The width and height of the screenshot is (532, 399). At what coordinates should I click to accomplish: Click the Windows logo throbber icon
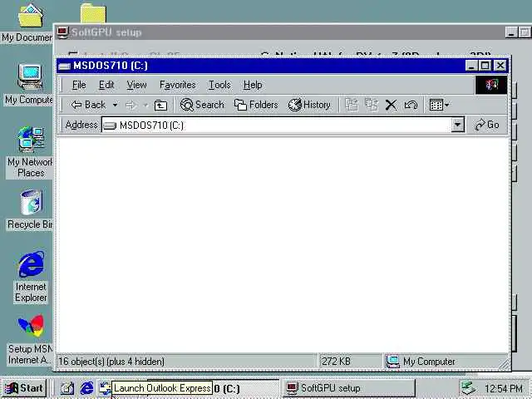(491, 85)
